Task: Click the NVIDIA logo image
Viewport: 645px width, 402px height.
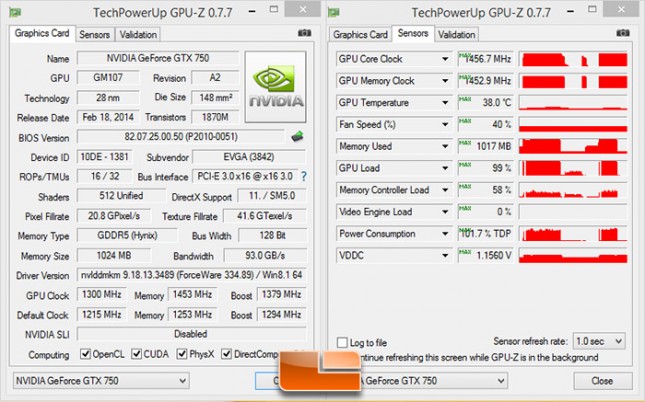Action: 275,87
